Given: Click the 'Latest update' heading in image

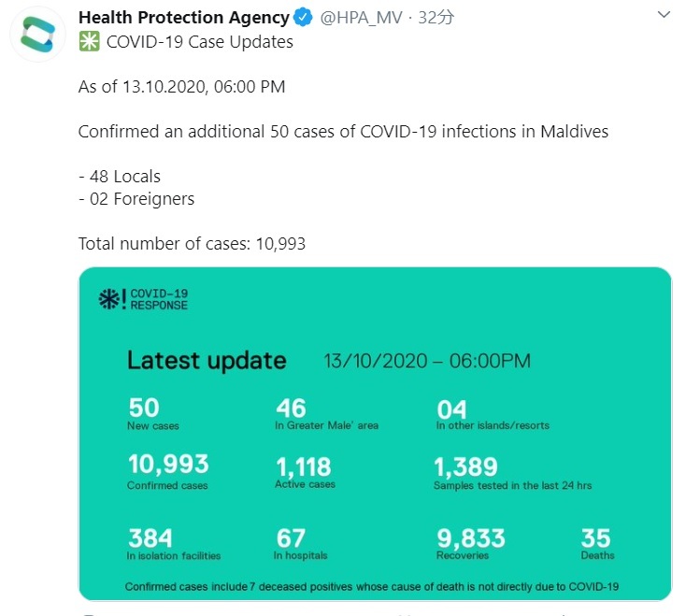Looking at the screenshot, I should (207, 361).
